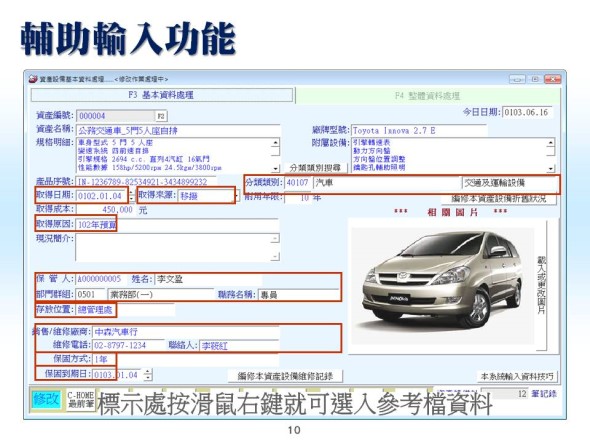
Task: Click the 職務名稱 field 專員
Action: click(x=299, y=295)
